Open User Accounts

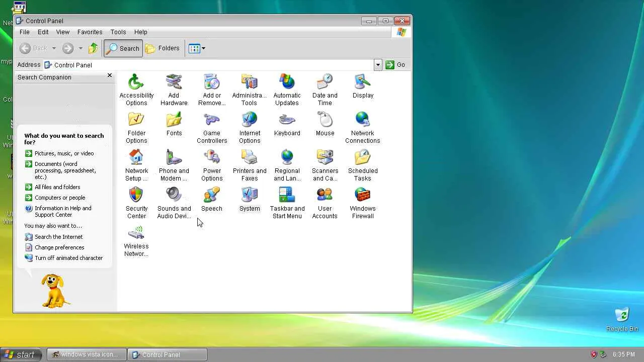(x=325, y=203)
